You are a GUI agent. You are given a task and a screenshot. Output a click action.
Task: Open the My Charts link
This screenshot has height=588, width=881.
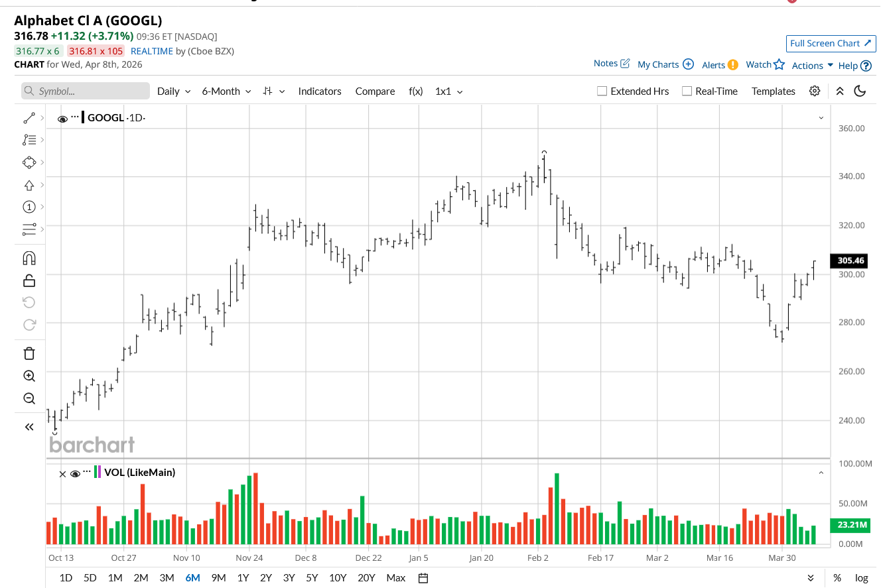pyautogui.click(x=665, y=64)
